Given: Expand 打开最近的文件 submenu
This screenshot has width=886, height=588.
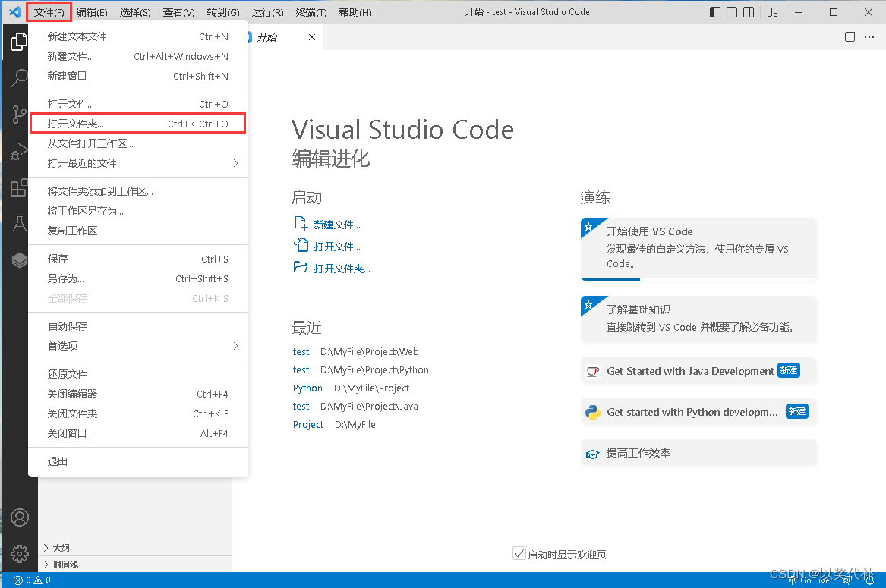Looking at the screenshot, I should (138, 163).
